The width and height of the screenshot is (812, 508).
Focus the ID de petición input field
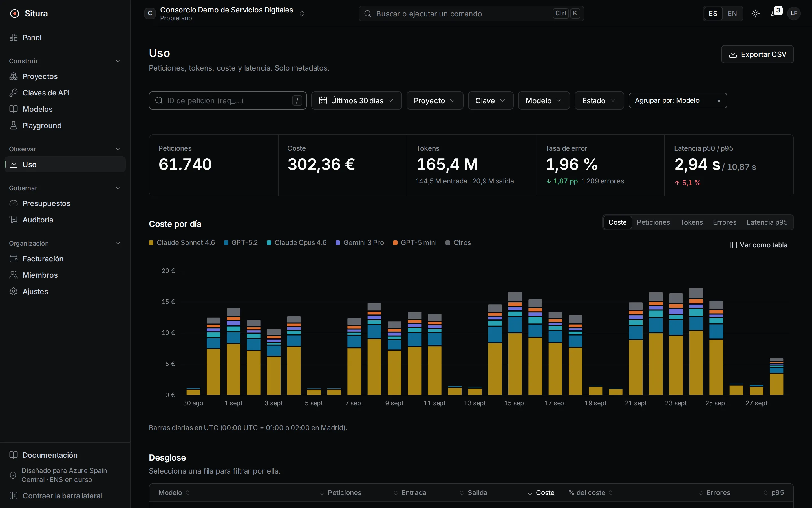click(228, 100)
